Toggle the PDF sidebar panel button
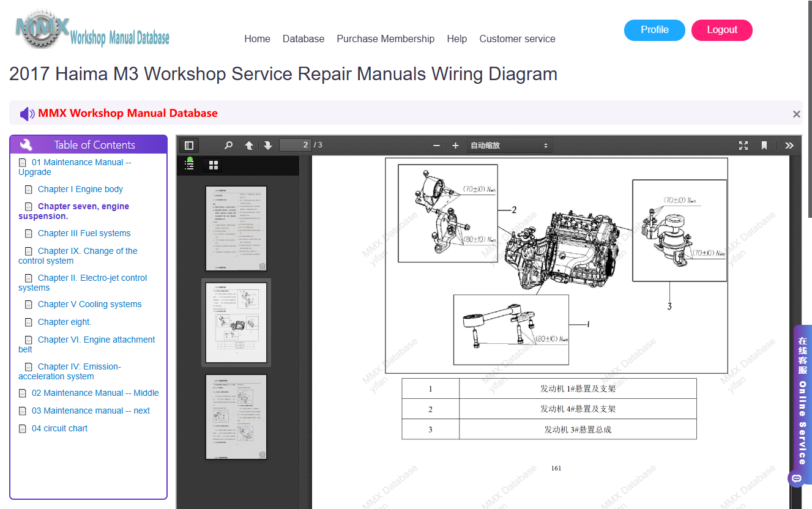Screen dimensions: 812x509 (x=189, y=145)
